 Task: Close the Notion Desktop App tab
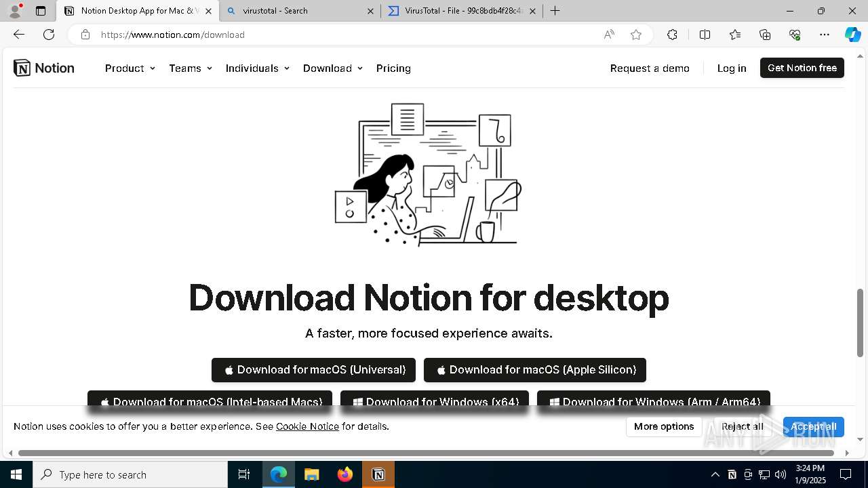tap(208, 11)
